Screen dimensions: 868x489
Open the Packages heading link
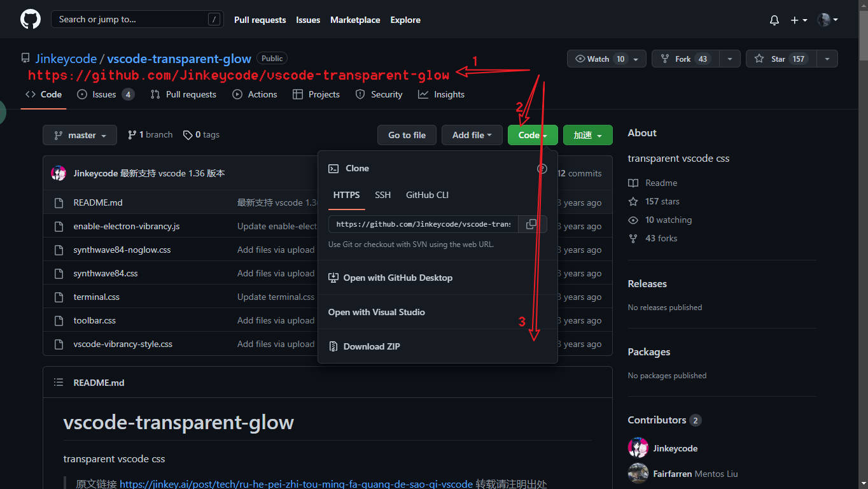(x=649, y=352)
